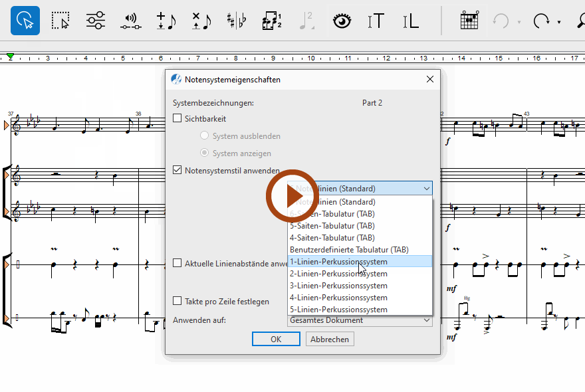Uncheck Notensystemstil anwenden
The width and height of the screenshot is (585, 392).
pyautogui.click(x=177, y=170)
